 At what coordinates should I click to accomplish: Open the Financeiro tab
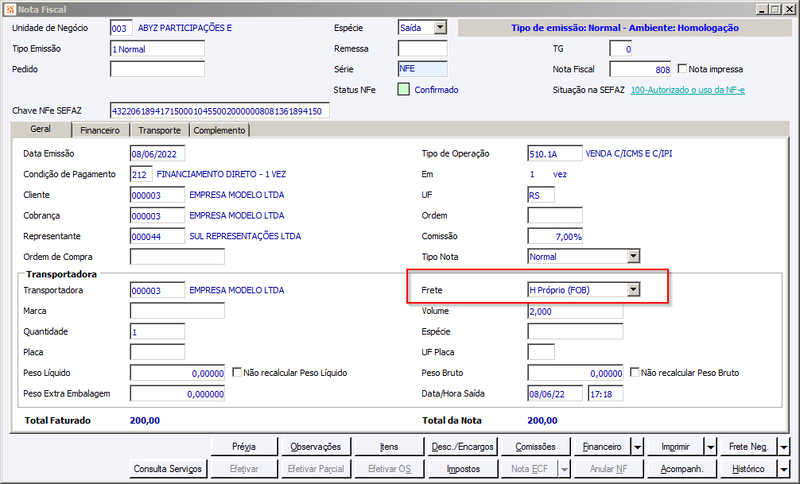(x=100, y=131)
